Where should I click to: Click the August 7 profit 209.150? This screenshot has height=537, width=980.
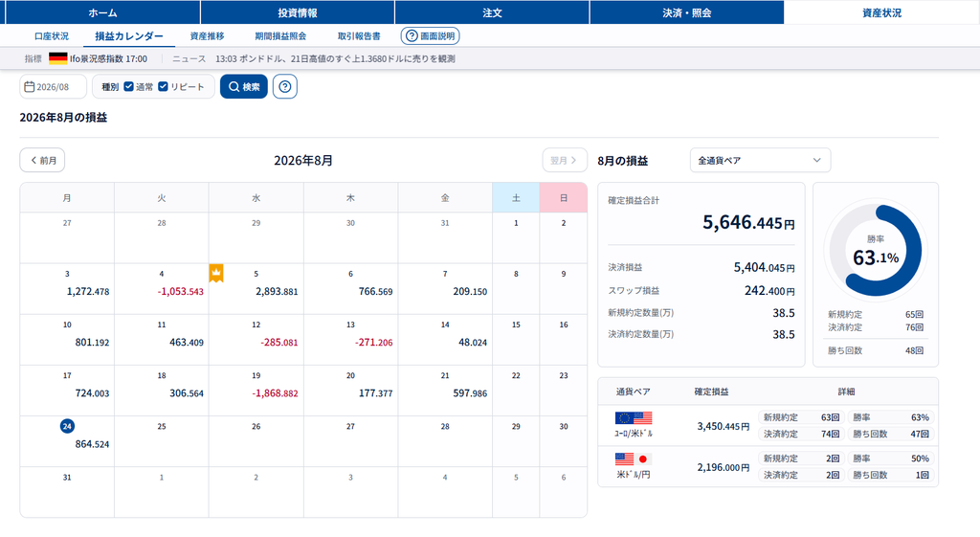pyautogui.click(x=470, y=291)
